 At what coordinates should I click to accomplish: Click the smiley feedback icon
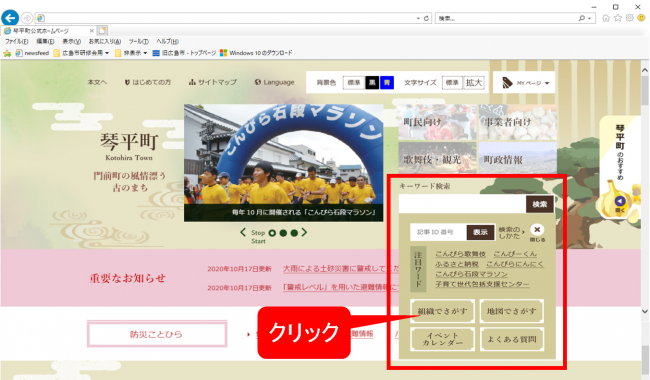click(641, 18)
